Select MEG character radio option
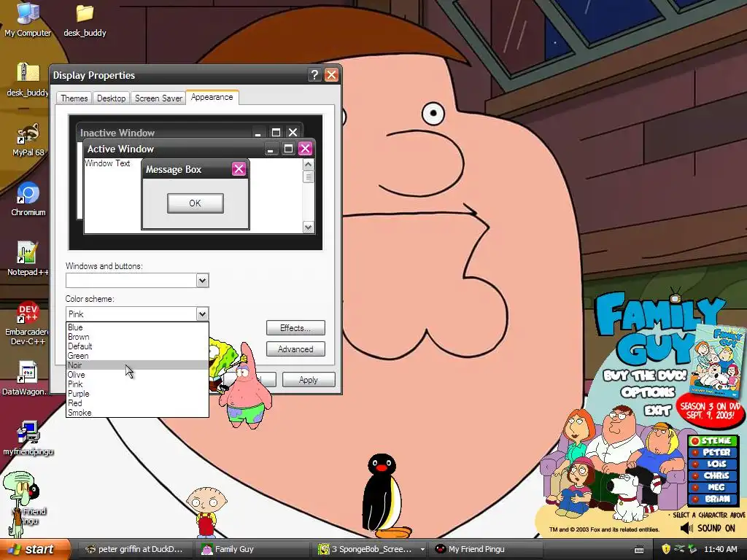Screen dimensions: 747x560 pos(712,487)
